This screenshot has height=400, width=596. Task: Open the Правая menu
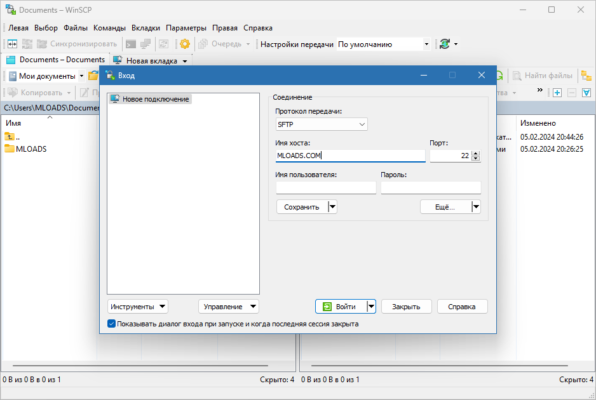pos(225,28)
